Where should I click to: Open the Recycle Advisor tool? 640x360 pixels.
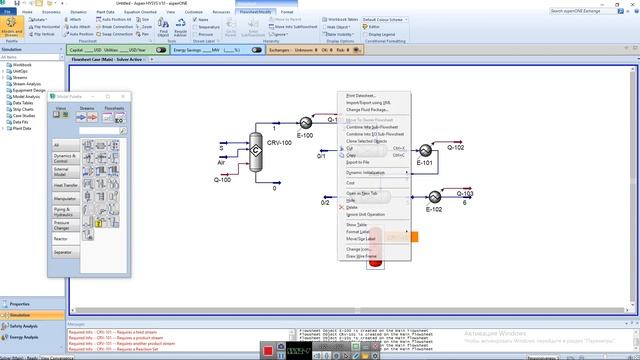click(180, 27)
